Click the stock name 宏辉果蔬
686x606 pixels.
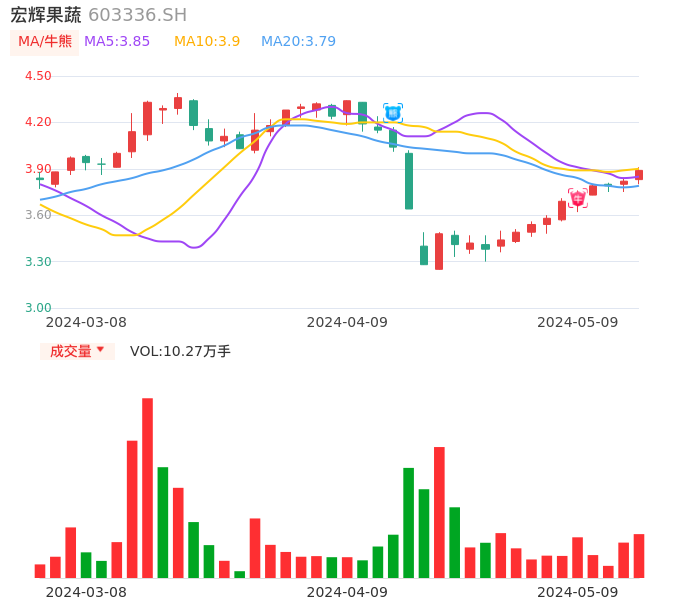[x=46, y=15]
